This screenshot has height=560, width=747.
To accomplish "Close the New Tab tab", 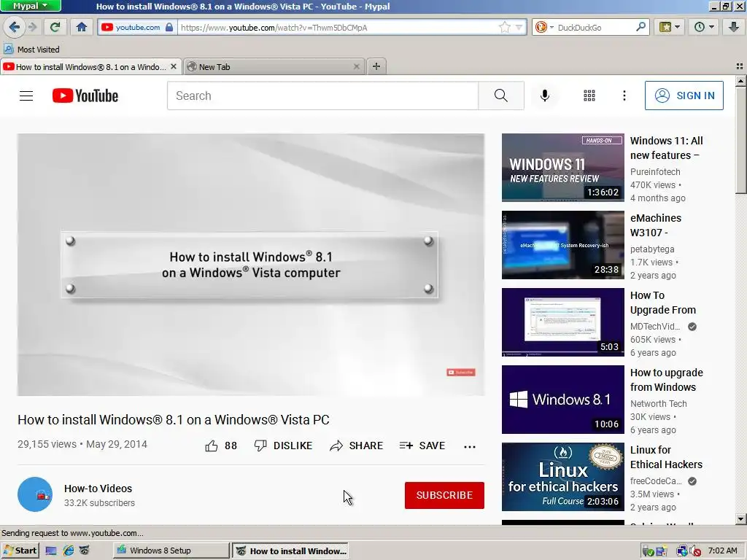I will [356, 66].
